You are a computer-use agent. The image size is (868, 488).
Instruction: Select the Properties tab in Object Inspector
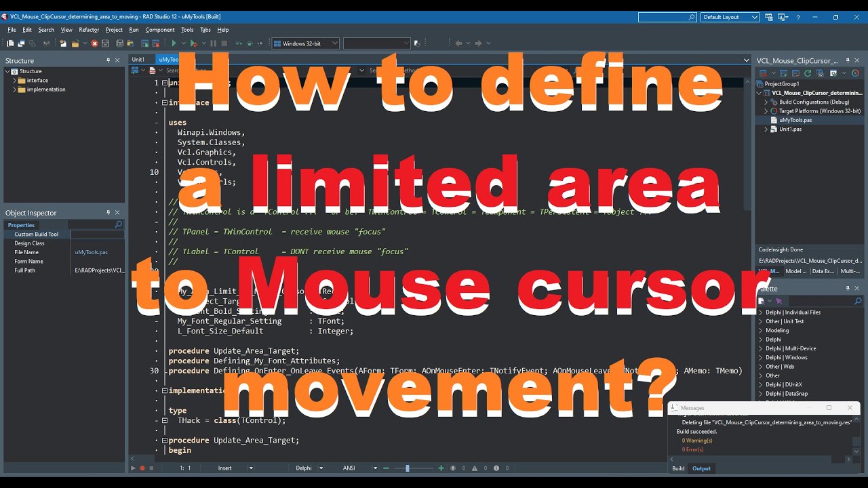(x=21, y=225)
